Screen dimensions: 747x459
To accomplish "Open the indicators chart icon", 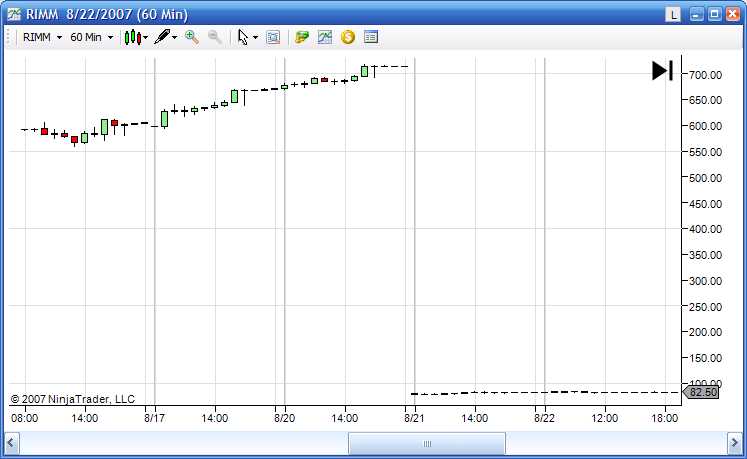I will coord(325,37).
